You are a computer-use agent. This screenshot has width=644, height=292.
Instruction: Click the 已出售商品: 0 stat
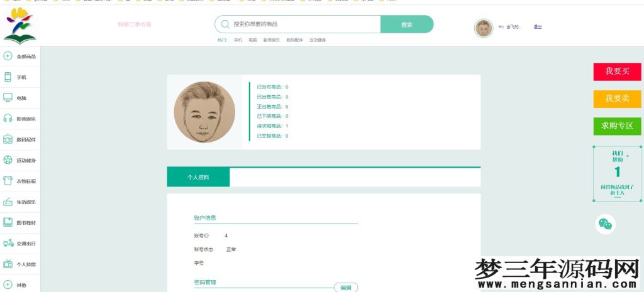(272, 97)
